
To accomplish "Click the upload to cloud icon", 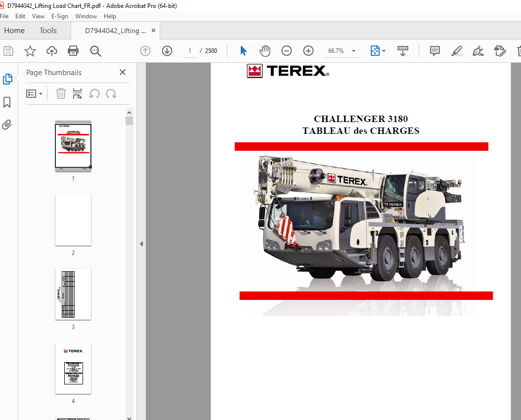I will [x=51, y=51].
